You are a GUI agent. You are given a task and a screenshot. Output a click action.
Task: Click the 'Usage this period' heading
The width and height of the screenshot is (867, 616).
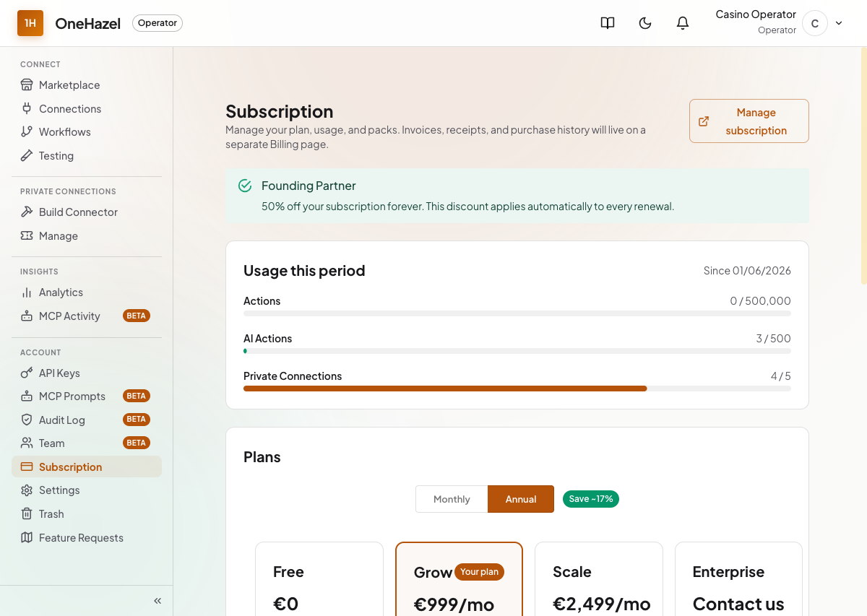pos(304,271)
